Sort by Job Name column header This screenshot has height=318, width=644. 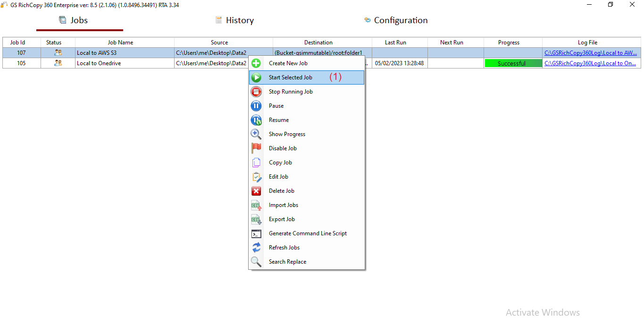point(125,43)
